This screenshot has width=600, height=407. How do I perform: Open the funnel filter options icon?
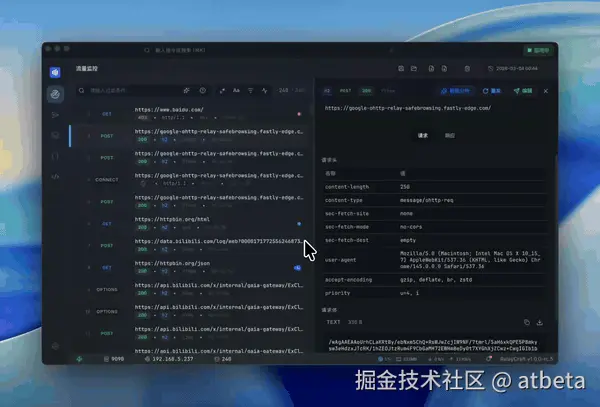250,91
